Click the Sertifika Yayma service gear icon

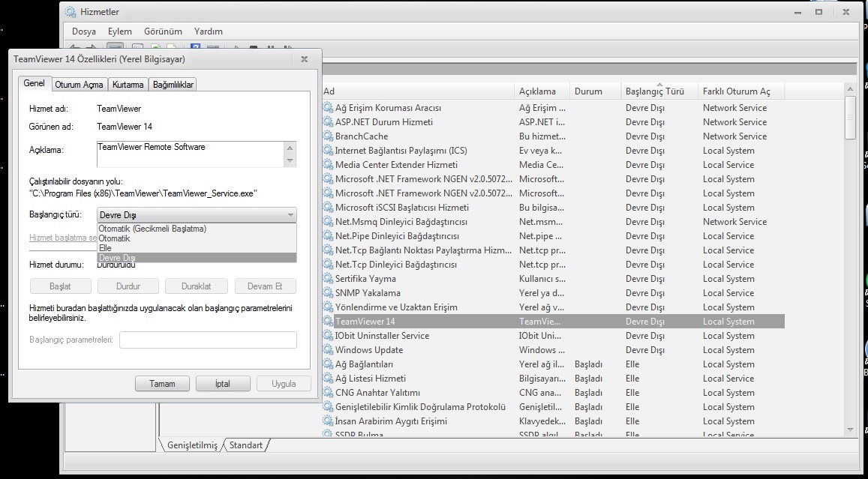click(329, 279)
